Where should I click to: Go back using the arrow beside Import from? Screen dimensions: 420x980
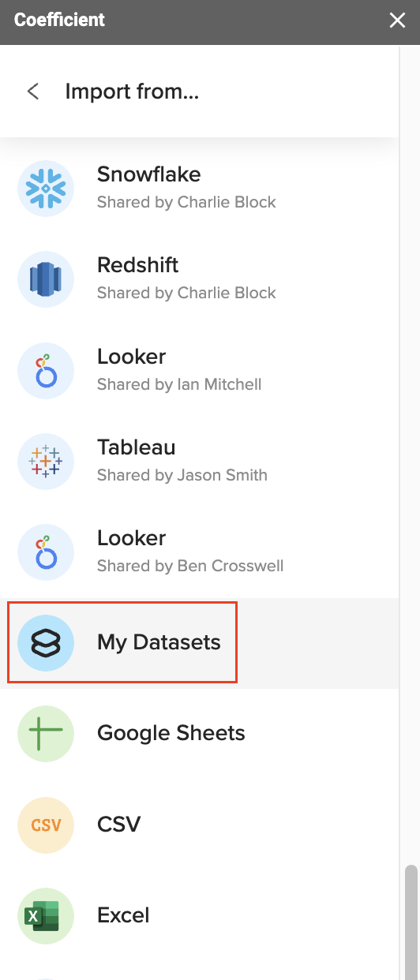tap(33, 92)
